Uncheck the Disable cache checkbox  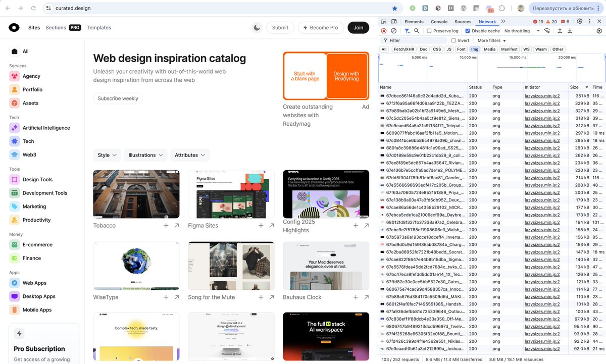467,31
